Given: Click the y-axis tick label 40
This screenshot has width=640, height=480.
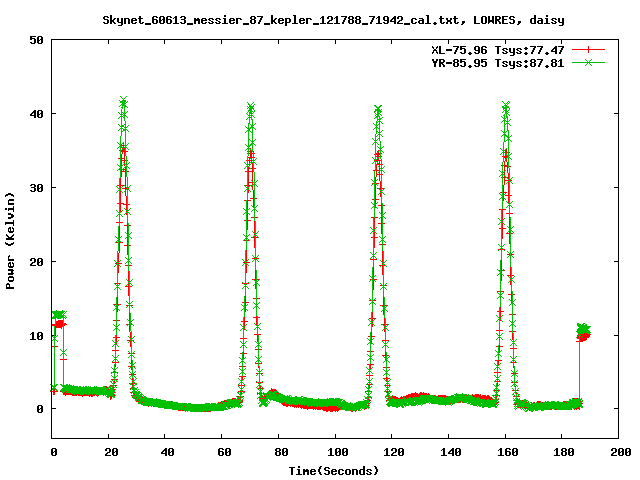Looking at the screenshot, I should click(x=36, y=114).
